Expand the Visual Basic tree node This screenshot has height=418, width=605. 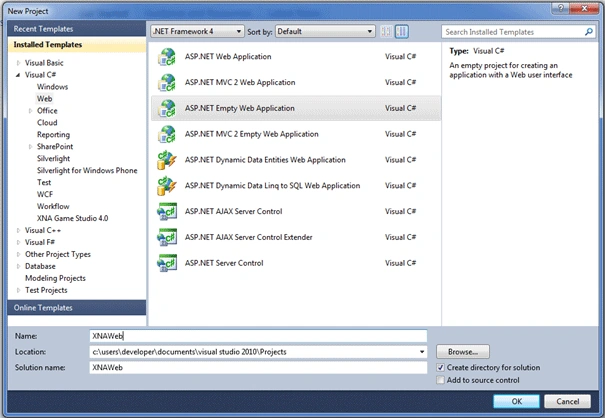[18, 63]
